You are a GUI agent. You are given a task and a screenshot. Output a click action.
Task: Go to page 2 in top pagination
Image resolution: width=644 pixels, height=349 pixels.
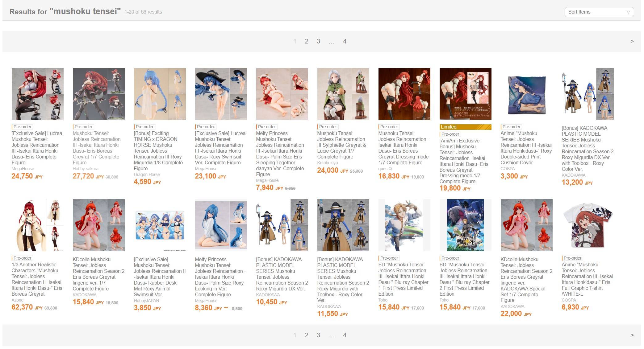click(x=307, y=41)
